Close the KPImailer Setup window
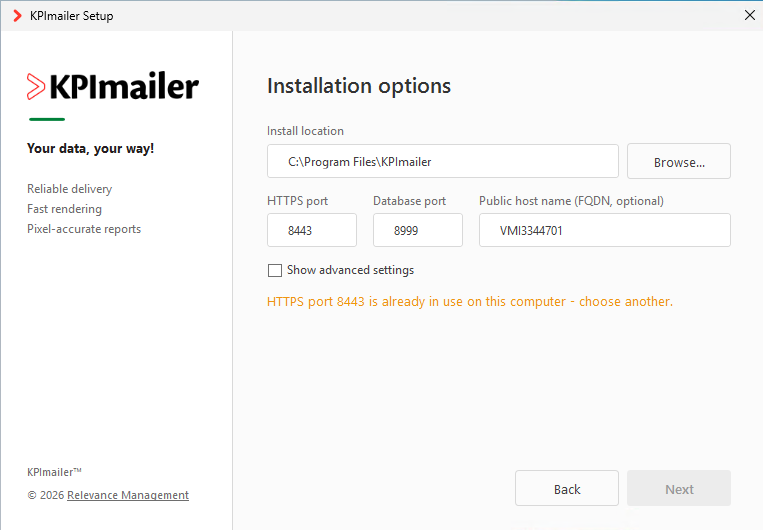 [750, 15]
